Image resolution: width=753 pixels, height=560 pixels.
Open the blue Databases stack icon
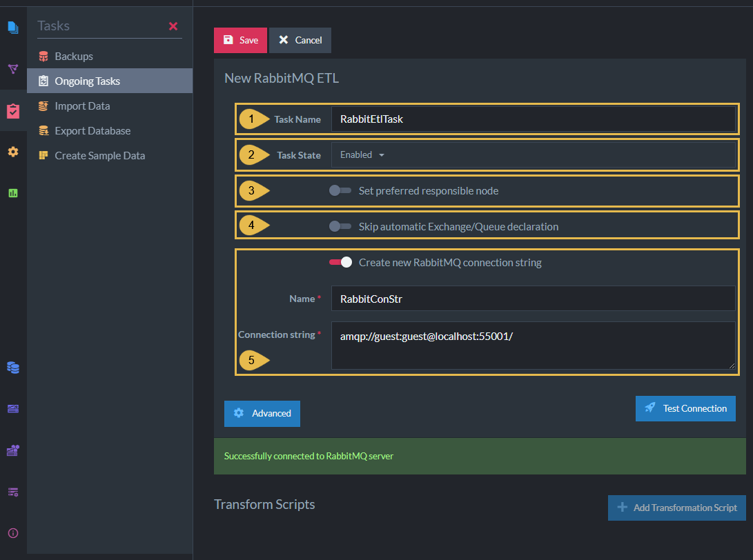pyautogui.click(x=13, y=368)
